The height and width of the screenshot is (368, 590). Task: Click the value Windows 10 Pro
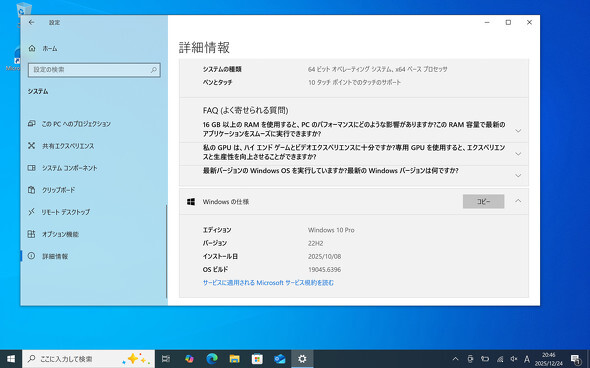click(x=331, y=230)
